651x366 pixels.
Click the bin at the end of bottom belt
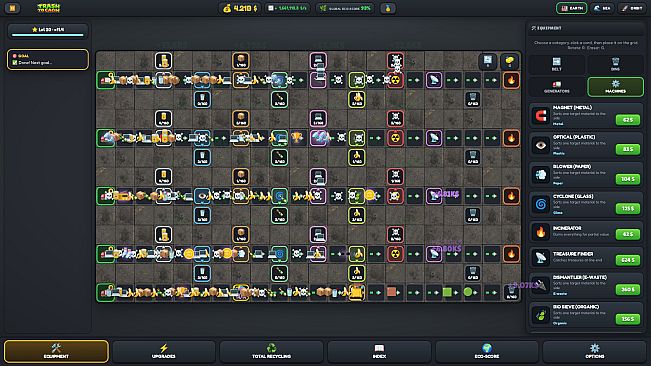tap(512, 292)
